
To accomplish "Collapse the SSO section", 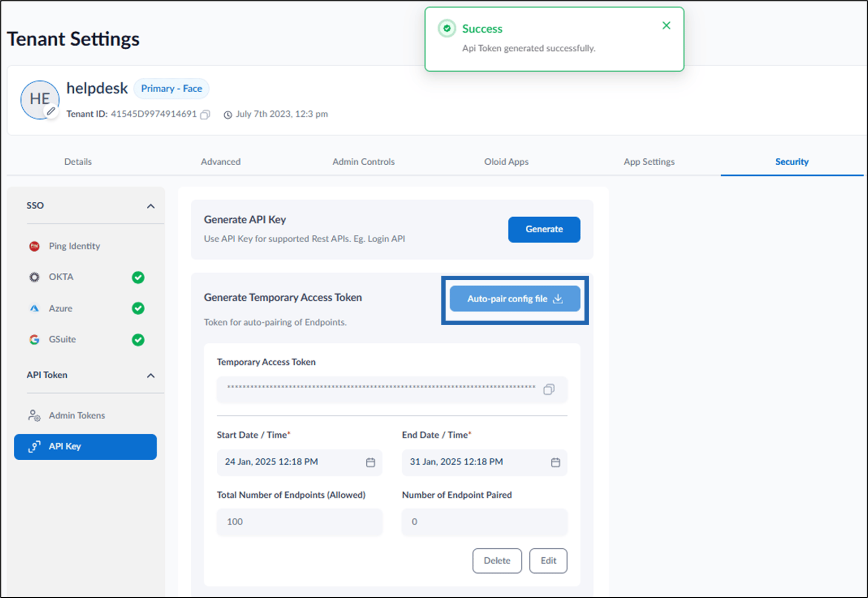I will [x=151, y=206].
